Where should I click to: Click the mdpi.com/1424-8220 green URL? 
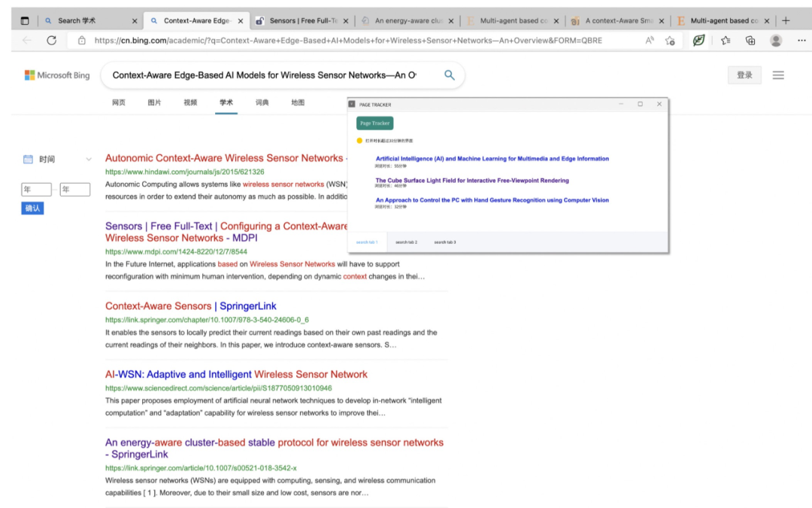[x=176, y=251]
